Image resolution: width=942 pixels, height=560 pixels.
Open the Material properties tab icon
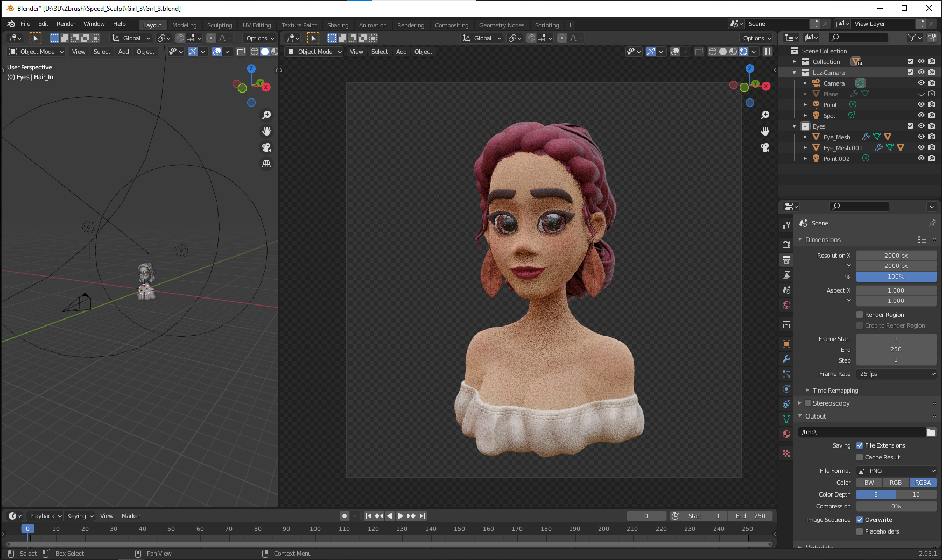click(x=786, y=434)
